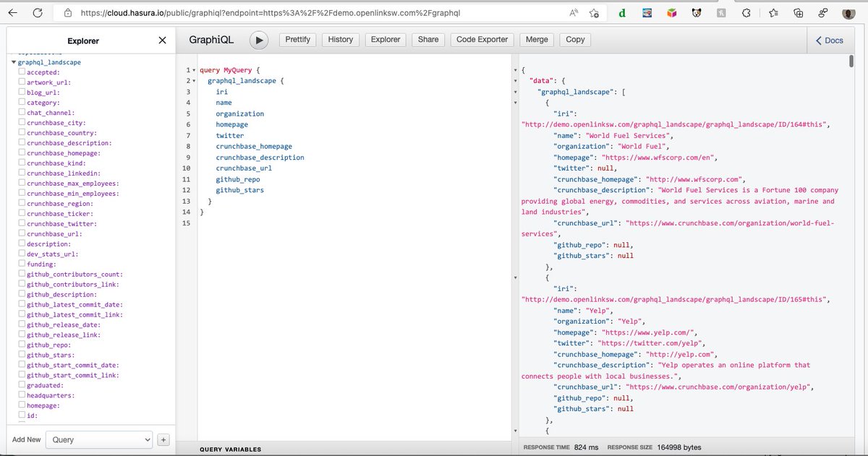Enable the blog_url field checkbox
868x456 pixels.
[22, 93]
